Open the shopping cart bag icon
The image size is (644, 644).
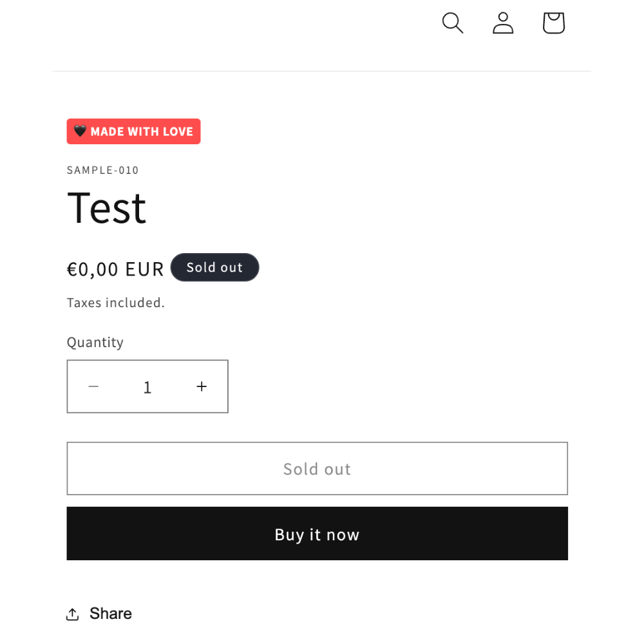click(x=554, y=23)
